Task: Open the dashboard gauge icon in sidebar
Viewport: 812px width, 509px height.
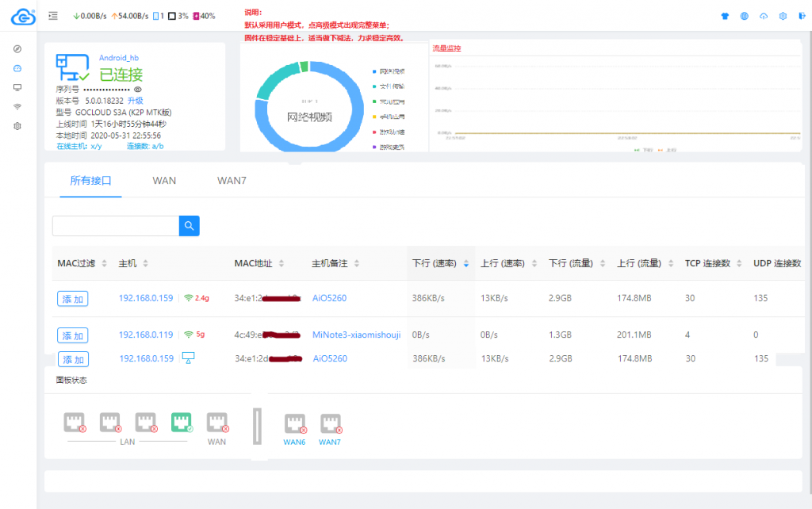Action: pyautogui.click(x=17, y=68)
